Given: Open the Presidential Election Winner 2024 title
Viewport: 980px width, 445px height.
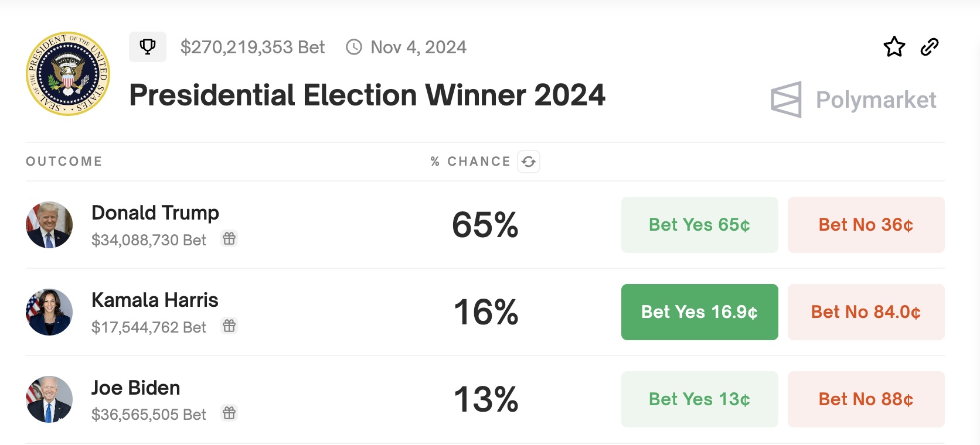Looking at the screenshot, I should [x=367, y=95].
